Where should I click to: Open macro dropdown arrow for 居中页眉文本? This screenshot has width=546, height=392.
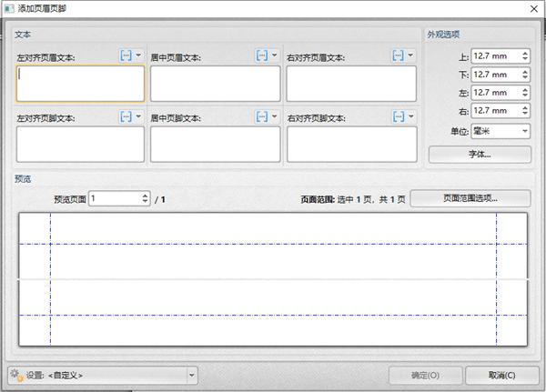coord(275,55)
